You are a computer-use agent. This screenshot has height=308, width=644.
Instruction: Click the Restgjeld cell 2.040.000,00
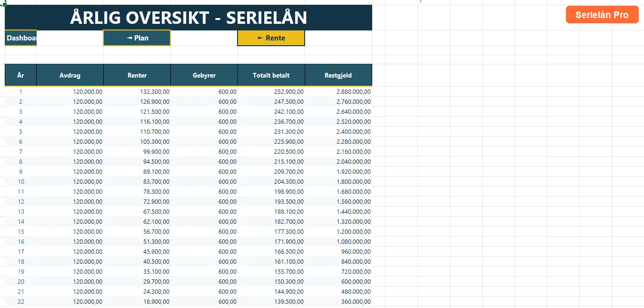pos(338,161)
